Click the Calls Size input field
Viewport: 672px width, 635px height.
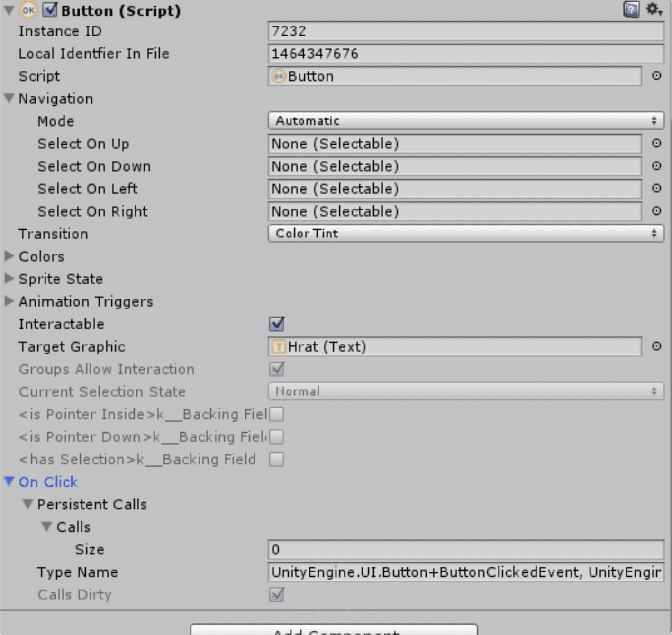click(x=466, y=550)
